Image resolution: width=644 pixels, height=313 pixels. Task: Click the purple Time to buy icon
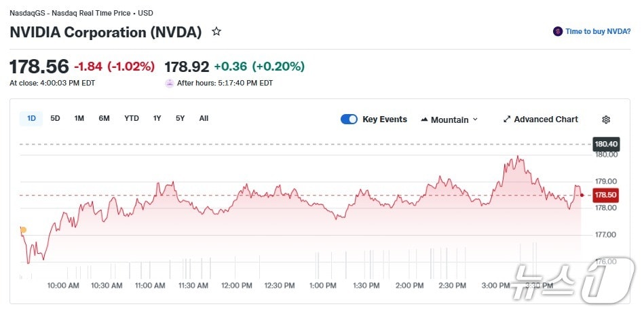[558, 31]
